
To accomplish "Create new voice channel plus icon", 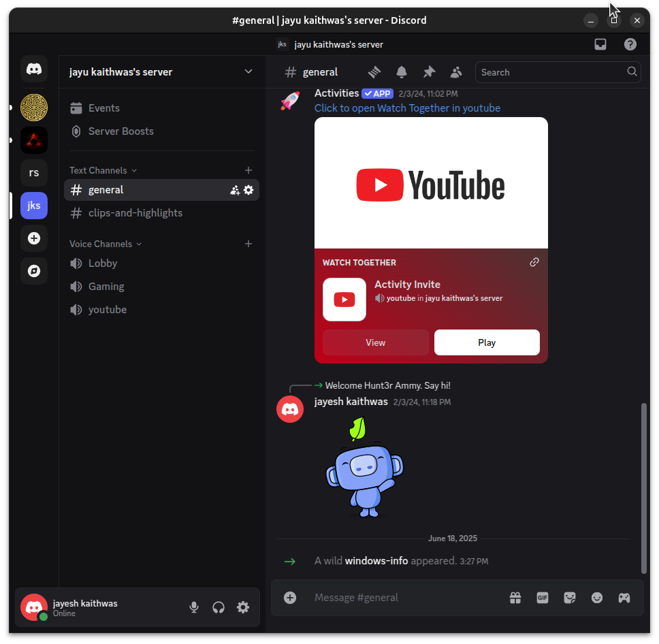I will coord(248,244).
